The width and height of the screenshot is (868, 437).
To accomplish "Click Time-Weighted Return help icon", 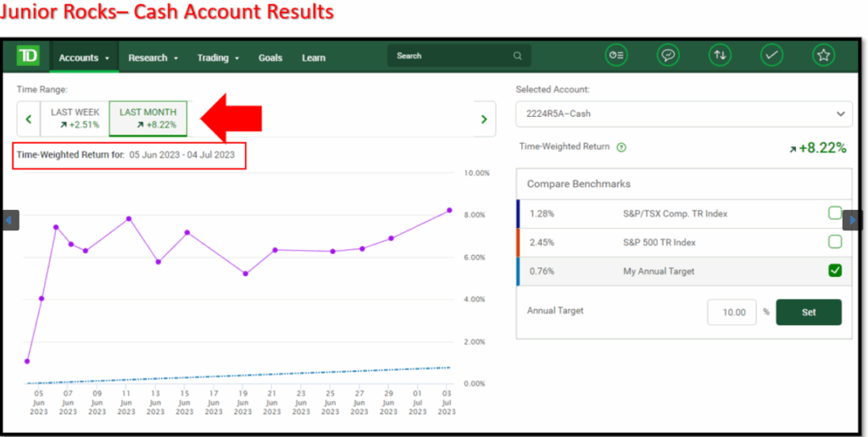I will point(621,147).
